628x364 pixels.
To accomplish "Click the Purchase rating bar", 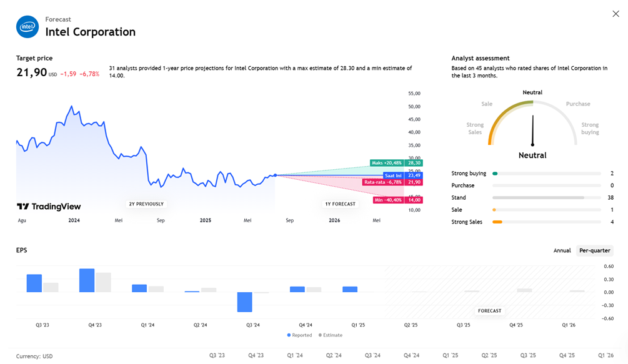I will (546, 185).
